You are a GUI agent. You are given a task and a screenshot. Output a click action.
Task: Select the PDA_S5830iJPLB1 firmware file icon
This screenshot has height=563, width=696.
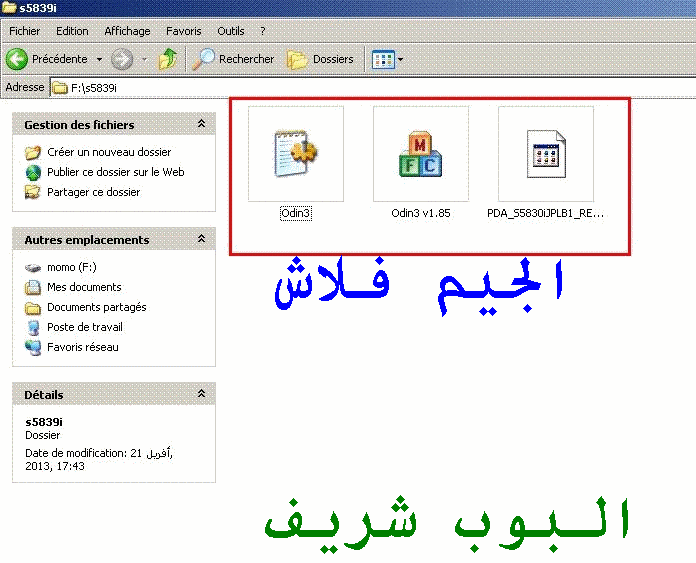coord(546,154)
